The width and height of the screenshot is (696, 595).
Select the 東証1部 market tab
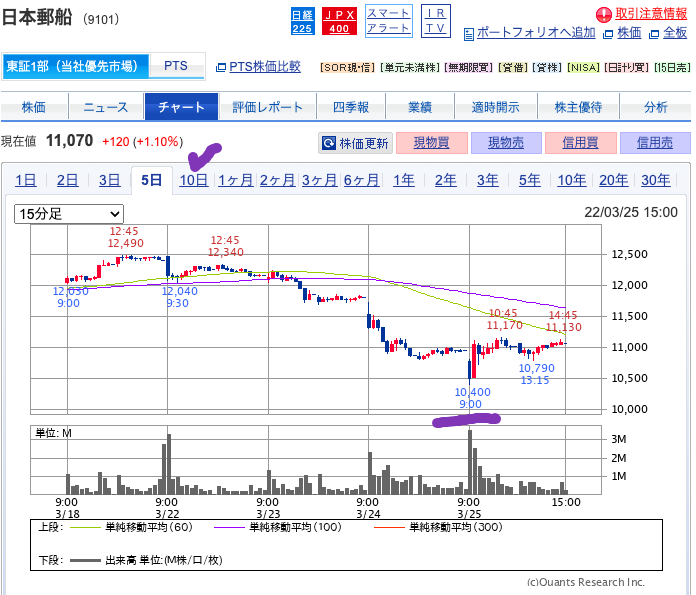[x=75, y=66]
